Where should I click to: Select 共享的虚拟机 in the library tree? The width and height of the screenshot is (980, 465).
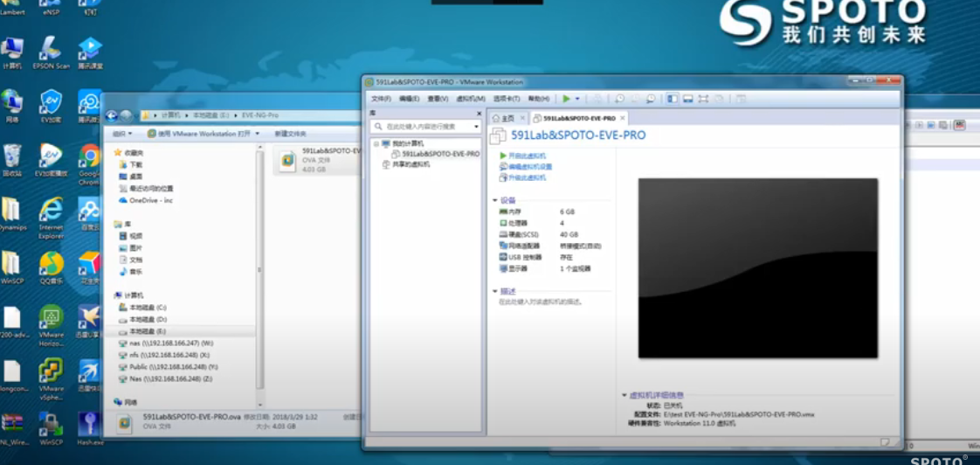point(406,164)
